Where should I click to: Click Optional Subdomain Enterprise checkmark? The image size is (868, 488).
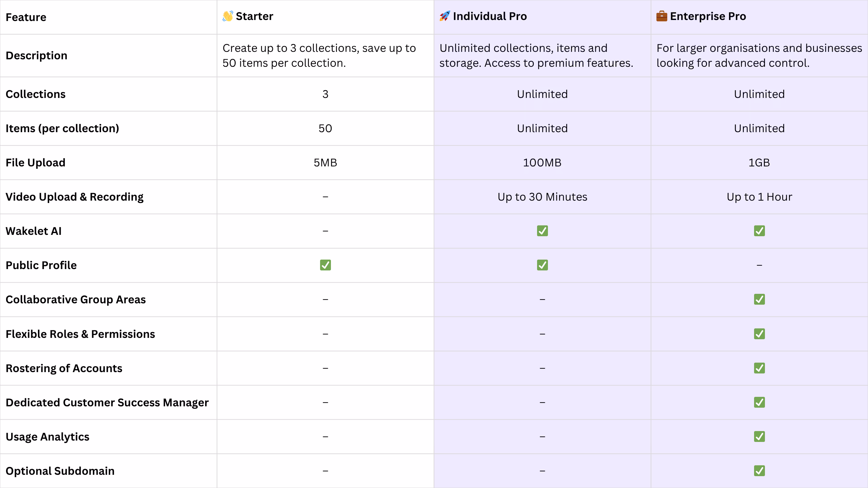[759, 471]
